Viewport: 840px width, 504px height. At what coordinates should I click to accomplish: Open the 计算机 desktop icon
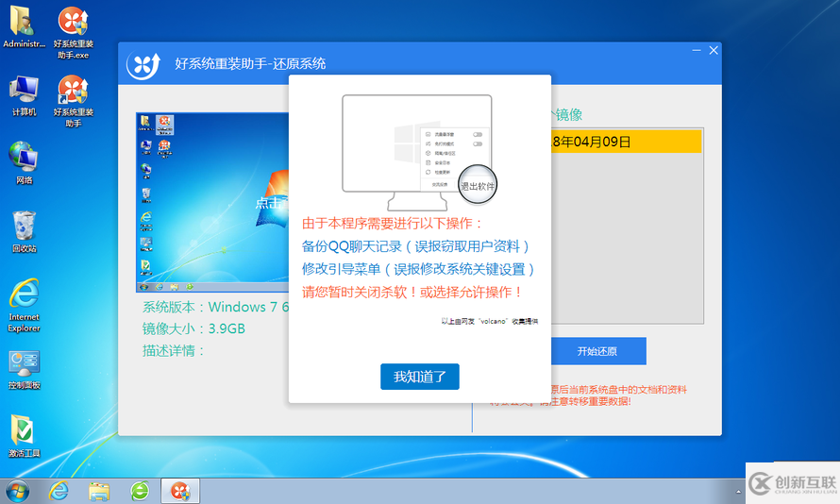coord(24,96)
